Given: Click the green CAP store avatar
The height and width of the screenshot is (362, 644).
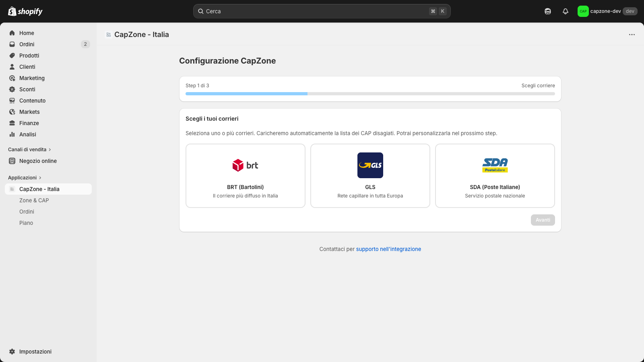Looking at the screenshot, I should (x=583, y=11).
